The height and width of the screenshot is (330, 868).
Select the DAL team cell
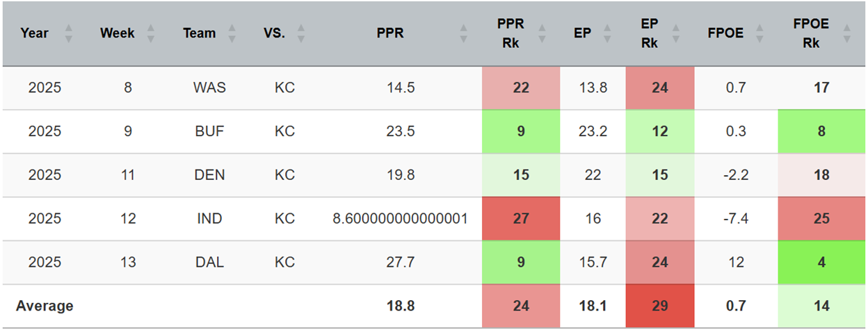[x=209, y=263]
